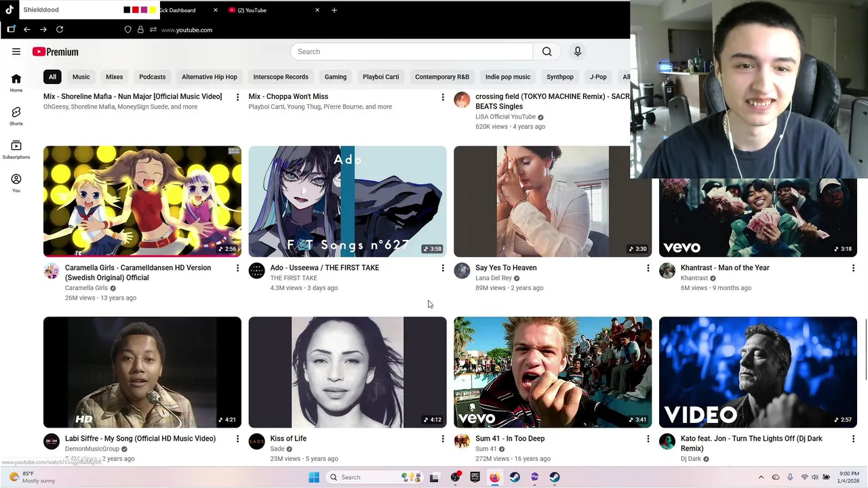Open the Sum 41 In Too Deep thumbnail
This screenshot has height=488, width=868.
tap(553, 372)
